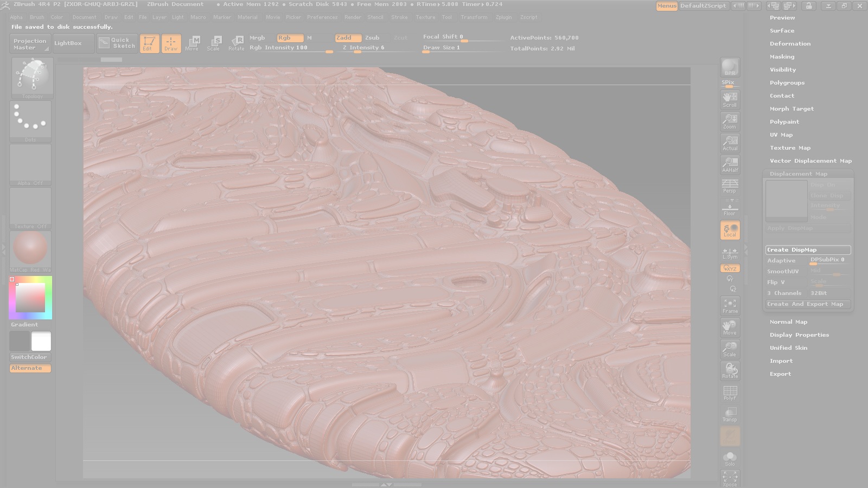Adjust Rgb Intensity slider
This screenshot has height=488, width=868.
click(291, 48)
